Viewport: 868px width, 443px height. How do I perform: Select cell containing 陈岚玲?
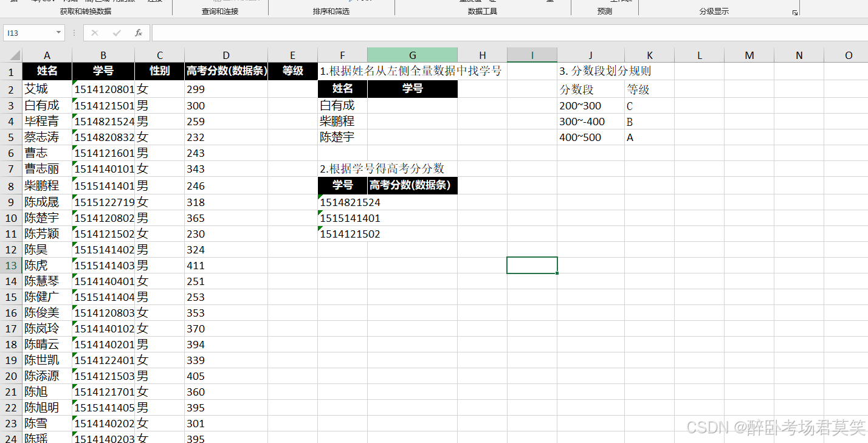(47, 329)
